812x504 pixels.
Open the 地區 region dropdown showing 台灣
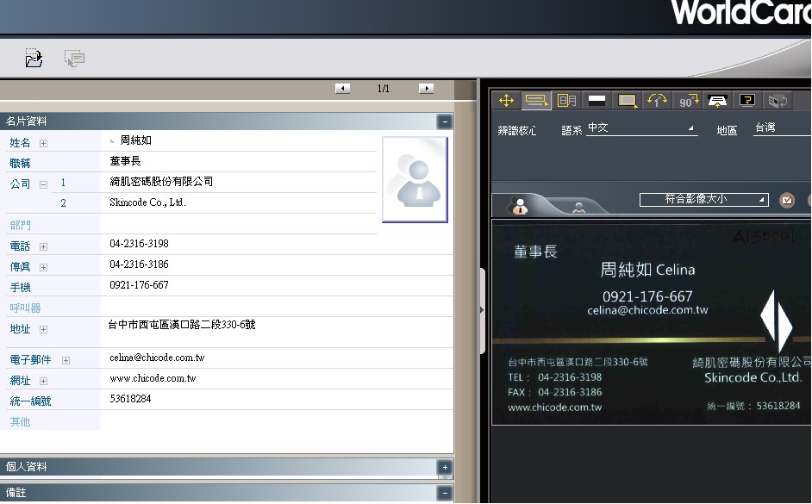coord(782,128)
